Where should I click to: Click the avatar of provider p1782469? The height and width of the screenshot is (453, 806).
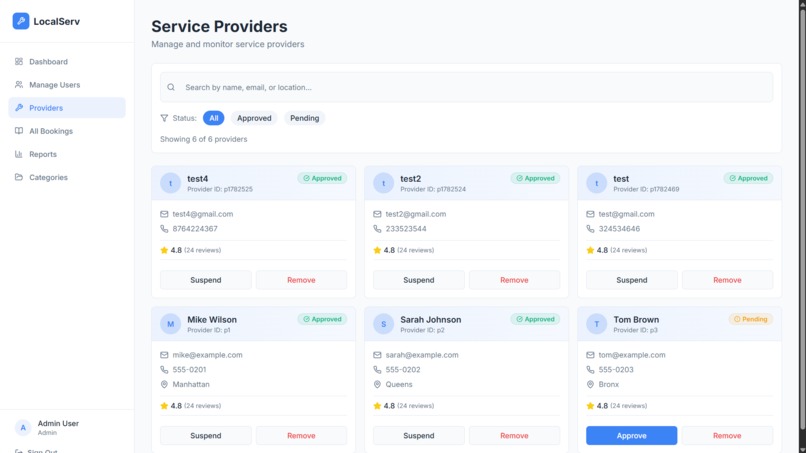click(x=597, y=183)
